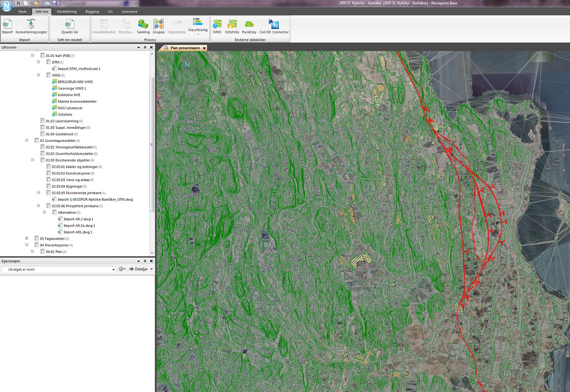Open customize quick access toolbar arrow

[x=64, y=3]
